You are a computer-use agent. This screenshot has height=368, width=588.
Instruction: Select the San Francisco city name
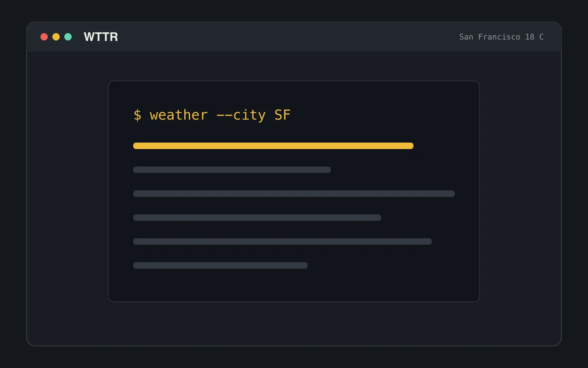pyautogui.click(x=490, y=37)
